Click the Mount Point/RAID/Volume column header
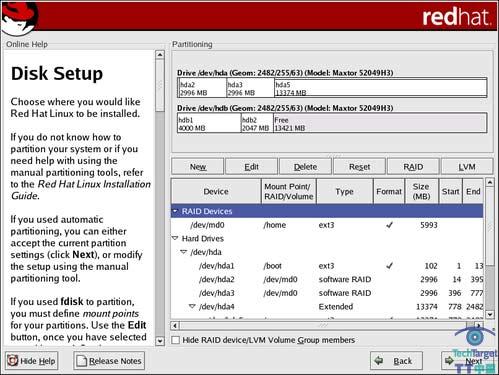This screenshot has width=499, height=375. (289, 191)
